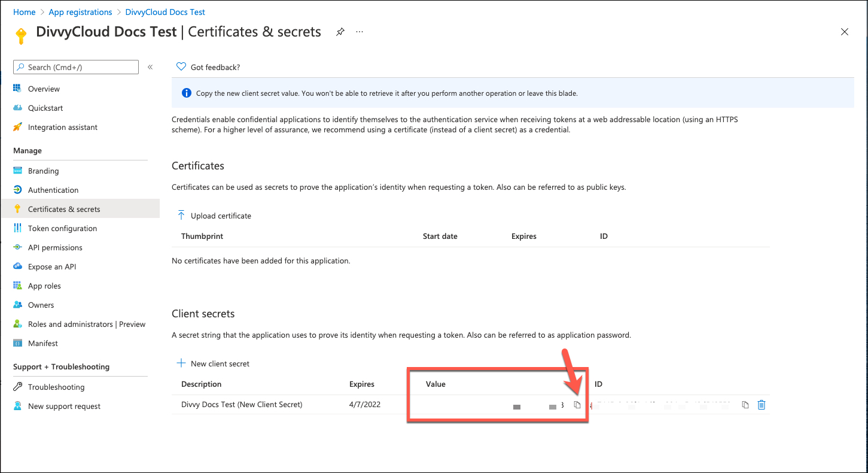Click the Expose an API cloud icon

coord(17,266)
